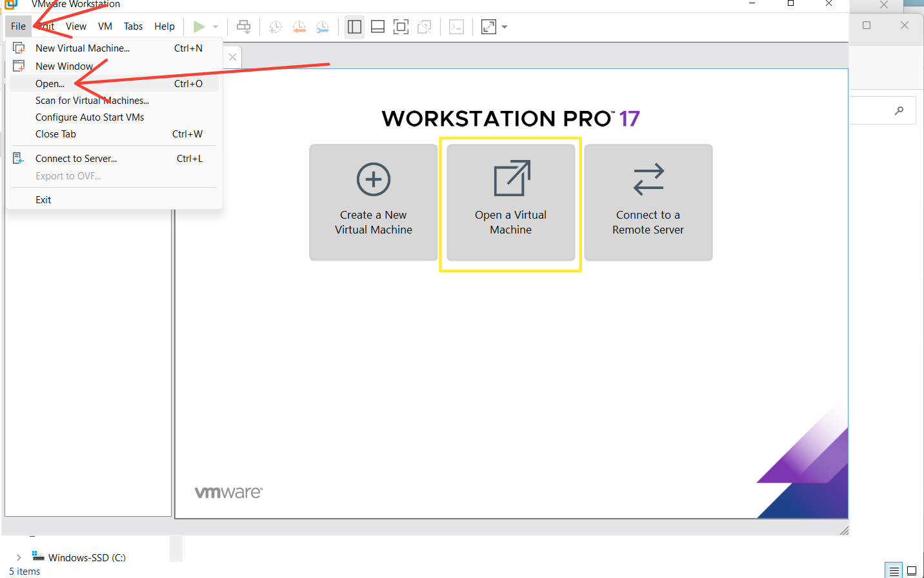Power on the virtual machine with the green play icon

199,26
